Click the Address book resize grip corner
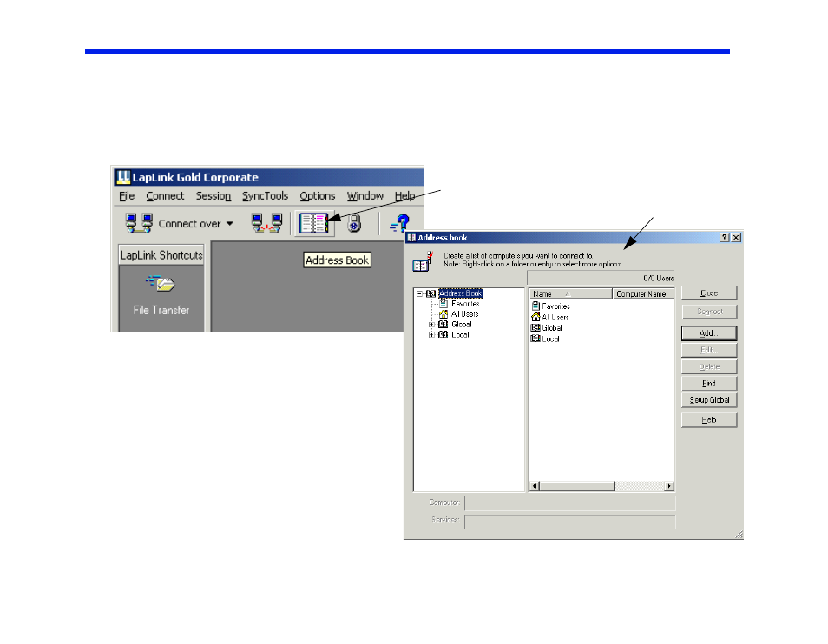This screenshot has height=644, width=828. tap(739, 534)
